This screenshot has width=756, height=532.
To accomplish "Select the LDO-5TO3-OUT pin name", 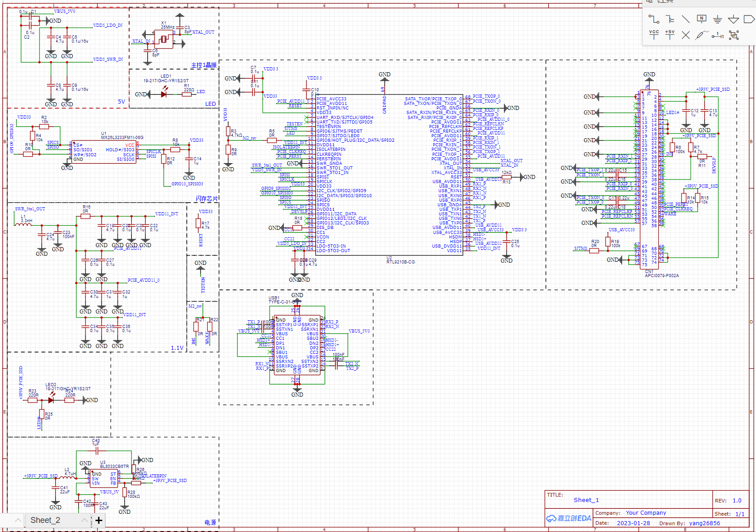I will coord(333,251).
